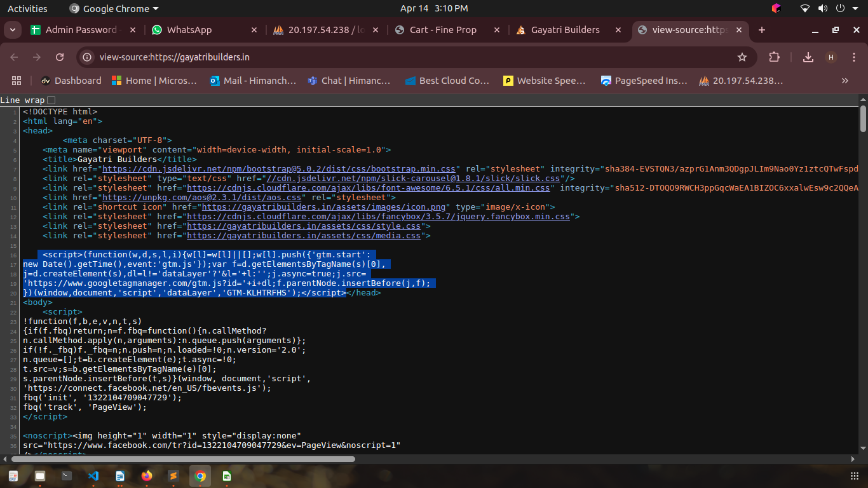Select the view-source tab
Screen dimensions: 868x488
pyautogui.click(x=690, y=30)
